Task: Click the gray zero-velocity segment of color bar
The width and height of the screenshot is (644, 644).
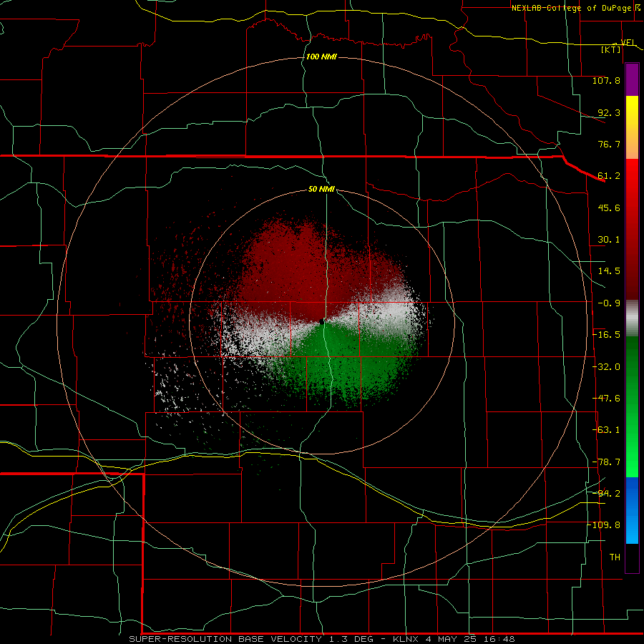Action: [x=632, y=318]
